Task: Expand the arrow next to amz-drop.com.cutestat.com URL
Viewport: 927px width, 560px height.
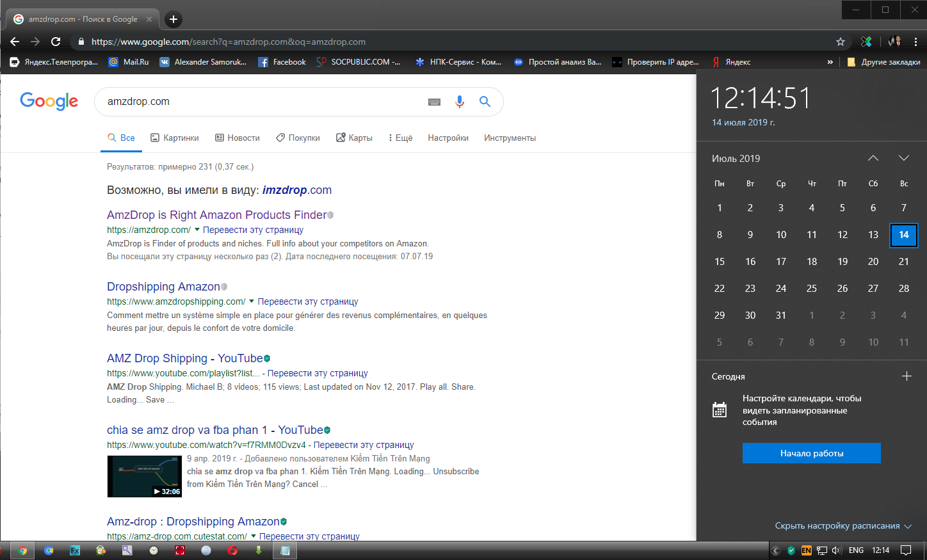Action: 254,536
